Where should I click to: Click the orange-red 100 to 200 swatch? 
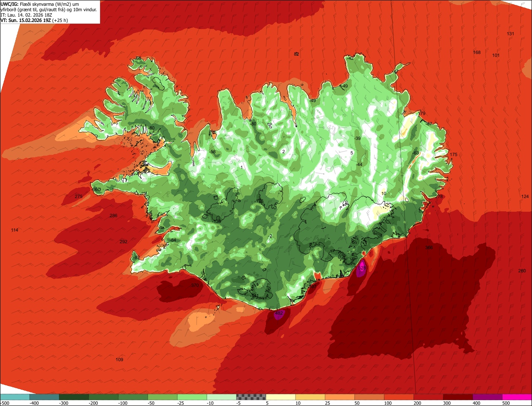(x=399, y=396)
